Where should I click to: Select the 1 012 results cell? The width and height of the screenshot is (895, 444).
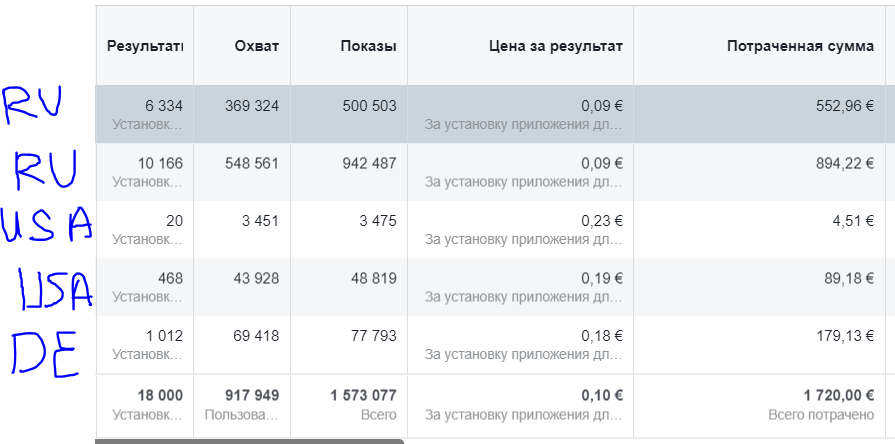(x=161, y=337)
